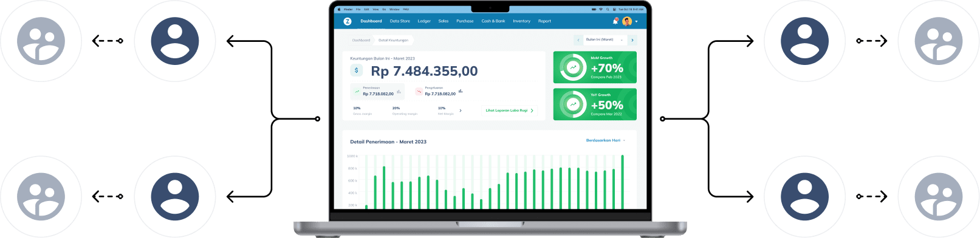The height and width of the screenshot is (238, 980).
Task: Click the top-left dark user icon
Action: point(175,41)
